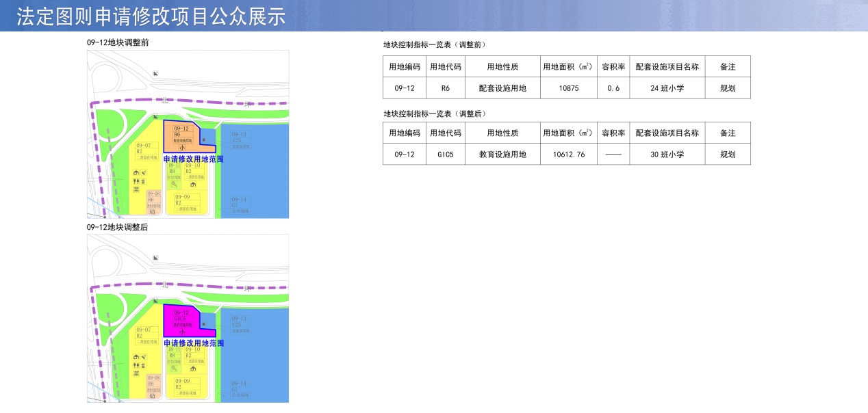Screen dimensions: 868x413
Task: Click the 小 primary school symbol in the 调整前 map
Action: pos(182,147)
